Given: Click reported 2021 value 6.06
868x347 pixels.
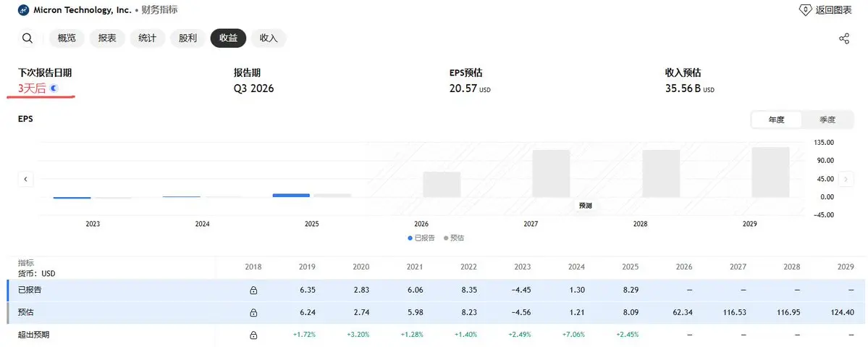Looking at the screenshot, I should pyautogui.click(x=416, y=290).
